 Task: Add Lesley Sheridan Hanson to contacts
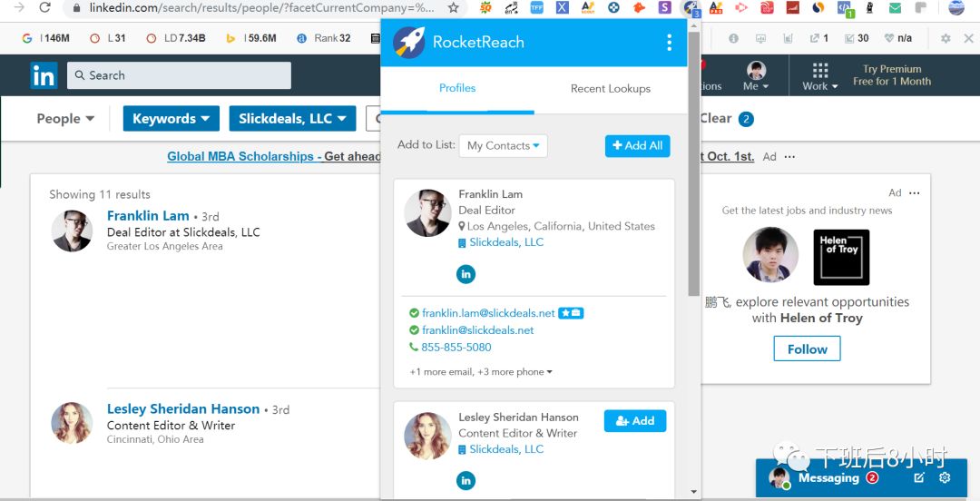[x=635, y=421]
